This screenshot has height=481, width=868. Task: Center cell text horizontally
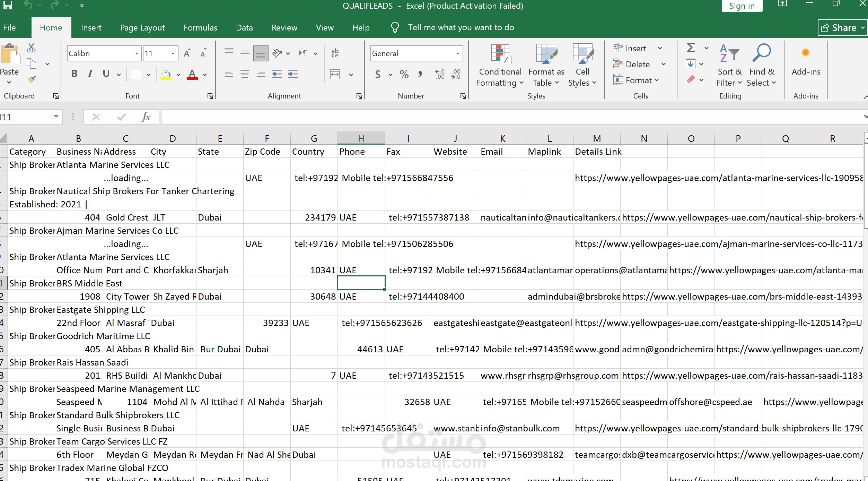coord(245,74)
